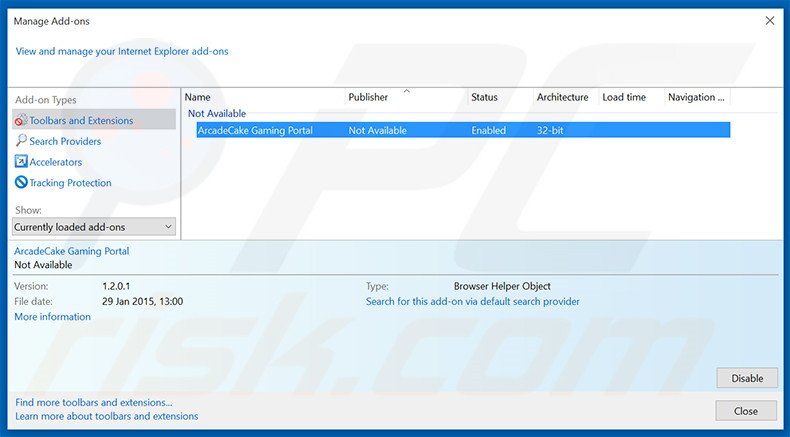Click the Not Available group header
790x437 pixels.
click(x=217, y=113)
